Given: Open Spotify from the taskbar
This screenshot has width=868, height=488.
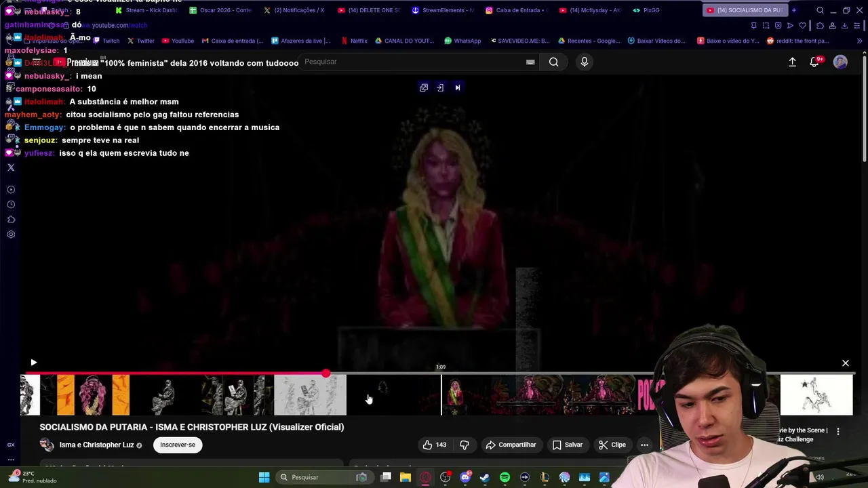Looking at the screenshot, I should click(x=505, y=477).
